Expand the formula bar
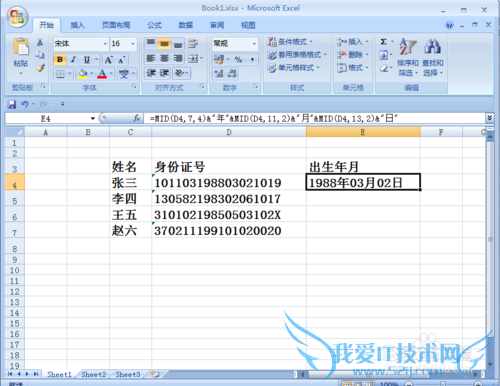 tap(489, 118)
